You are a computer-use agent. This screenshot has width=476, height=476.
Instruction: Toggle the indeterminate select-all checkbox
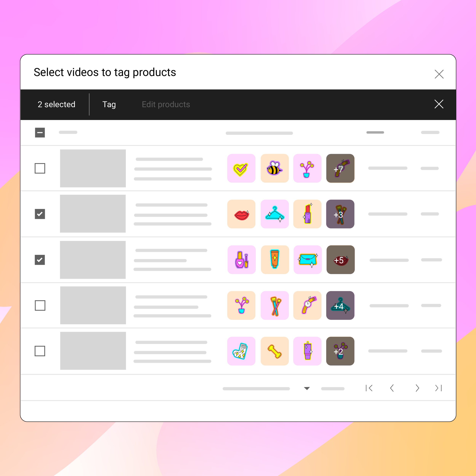click(41, 132)
